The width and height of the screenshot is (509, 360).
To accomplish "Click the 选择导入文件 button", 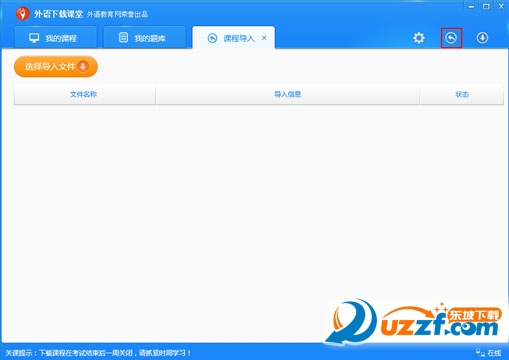I will 56,66.
